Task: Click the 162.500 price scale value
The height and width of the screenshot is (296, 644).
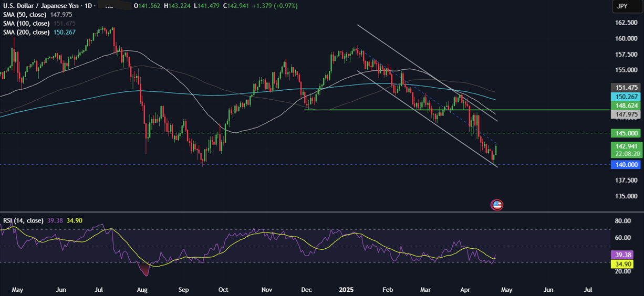Action: (x=626, y=23)
